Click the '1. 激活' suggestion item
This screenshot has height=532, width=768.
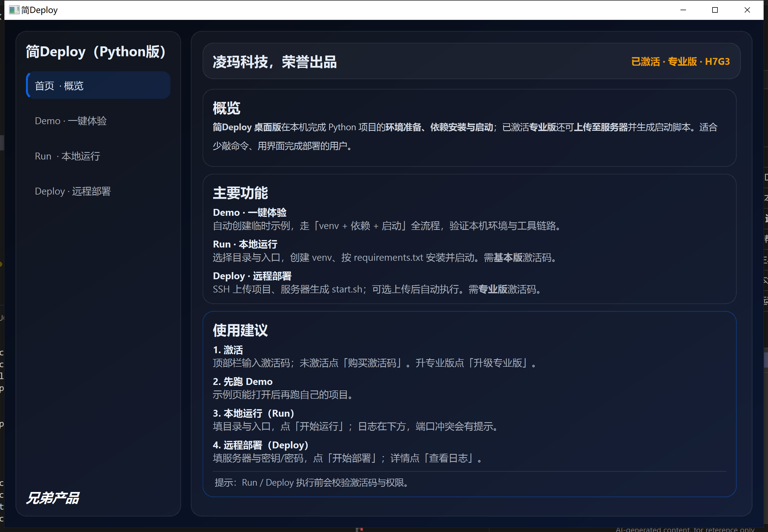click(x=228, y=350)
